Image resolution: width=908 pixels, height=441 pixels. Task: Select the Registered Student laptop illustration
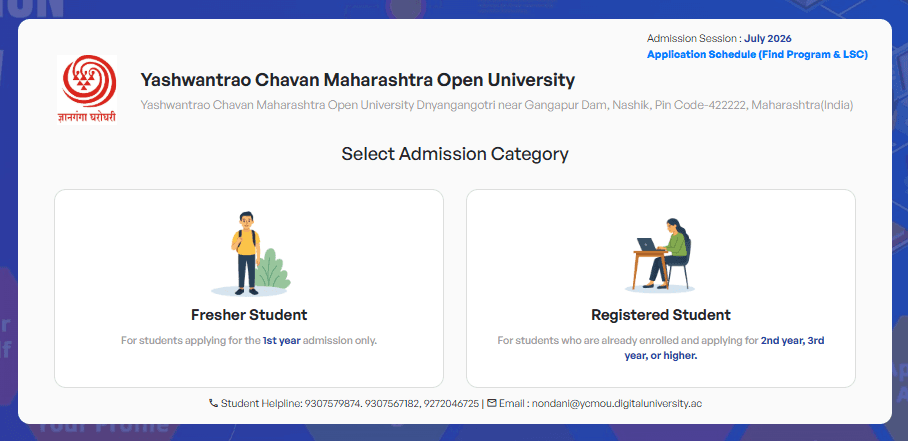coord(660,255)
